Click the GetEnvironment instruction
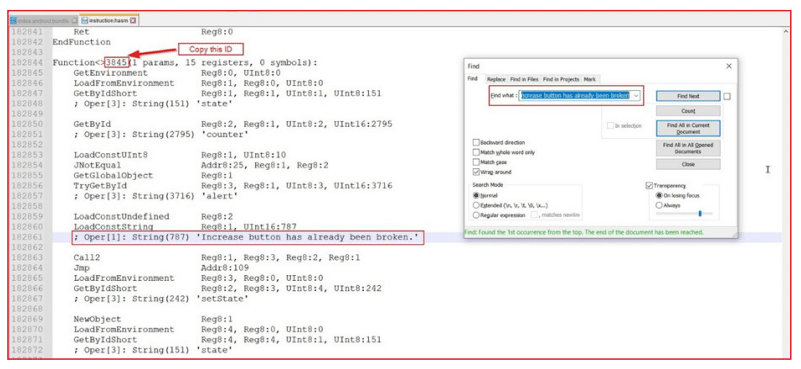 coord(111,73)
